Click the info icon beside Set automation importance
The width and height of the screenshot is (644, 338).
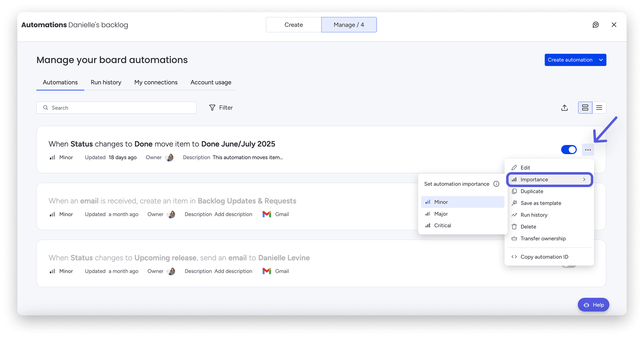pos(496,184)
